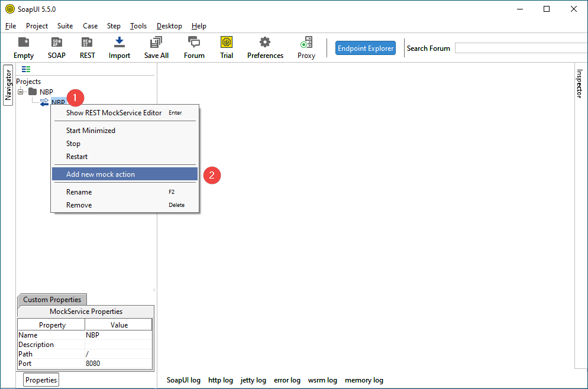Open the File menu
This screenshot has height=389, width=588.
click(11, 26)
